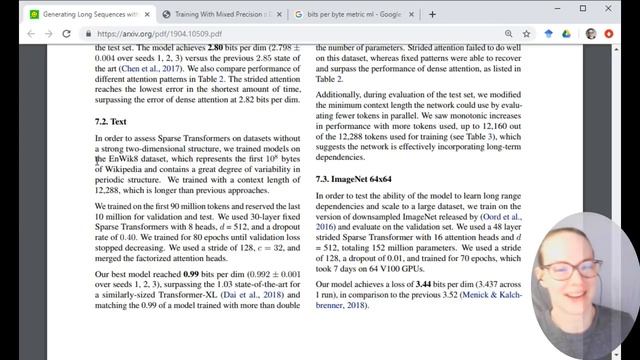
Task: Close the Training With Mixed Precision tab
Action: click(279, 15)
